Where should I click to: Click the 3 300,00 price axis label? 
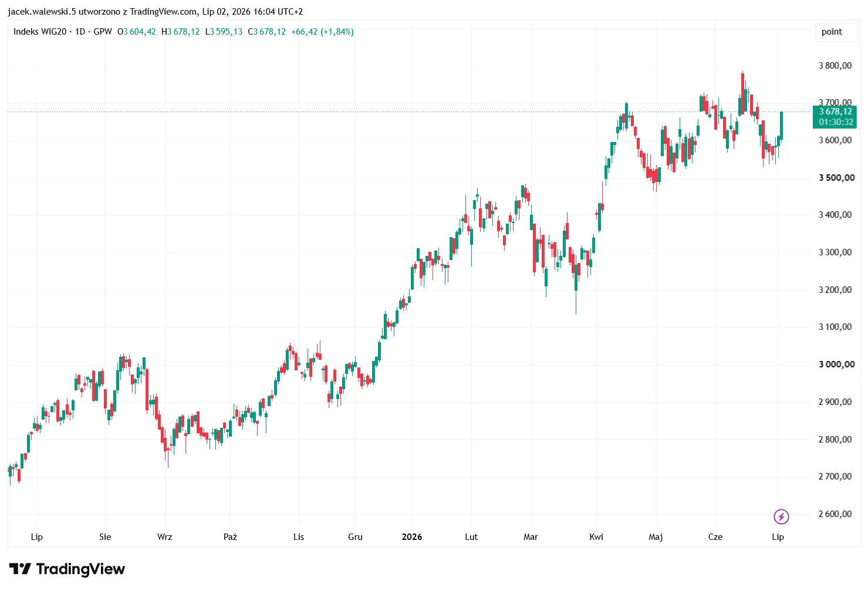835,252
